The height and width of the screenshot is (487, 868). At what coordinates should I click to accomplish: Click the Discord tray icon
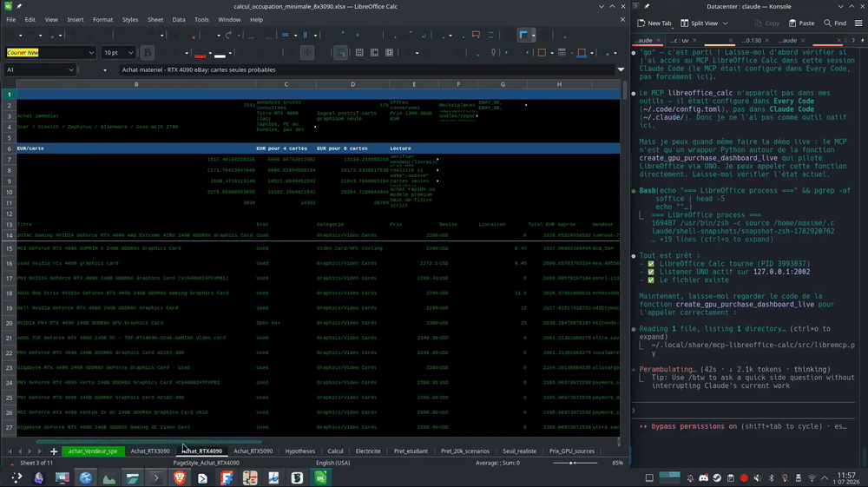[x=704, y=477]
